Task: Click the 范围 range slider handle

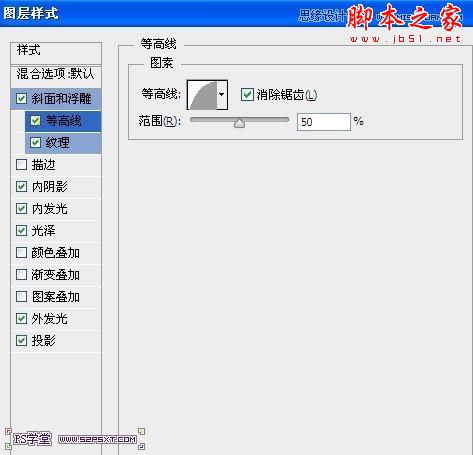Action: click(239, 123)
